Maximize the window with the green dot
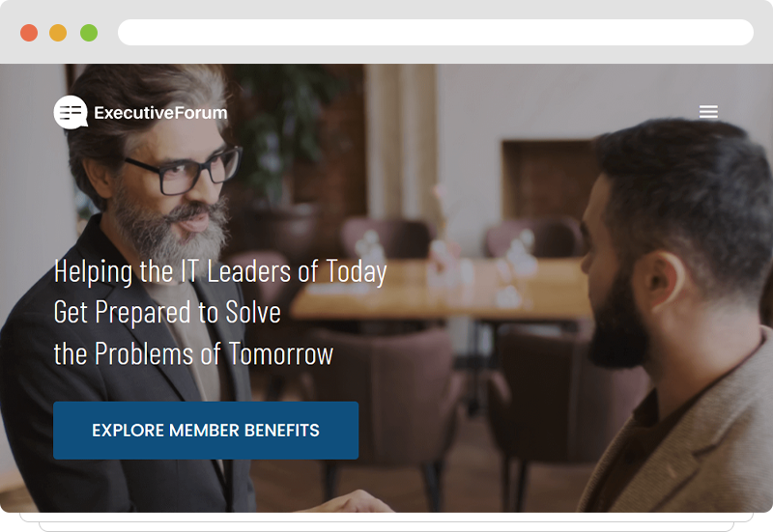 coord(89,33)
